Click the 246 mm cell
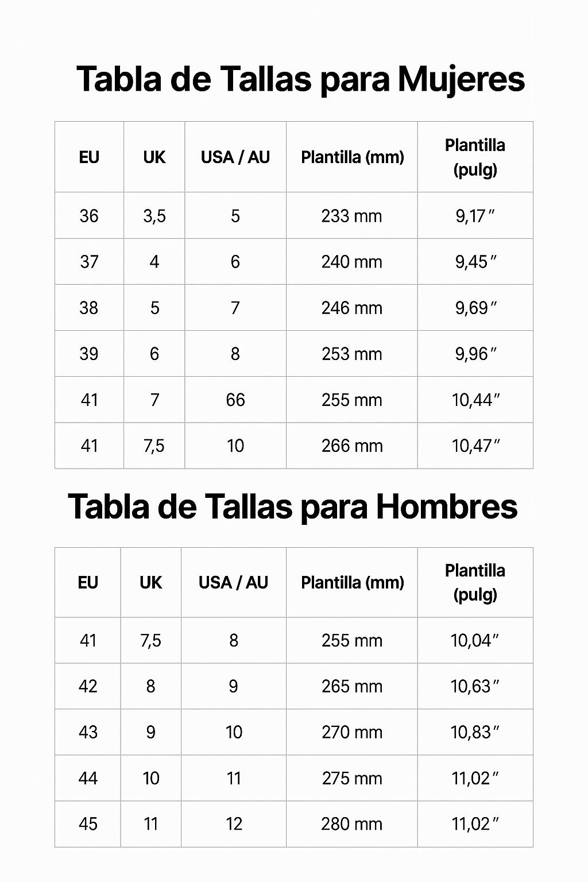 click(352, 308)
